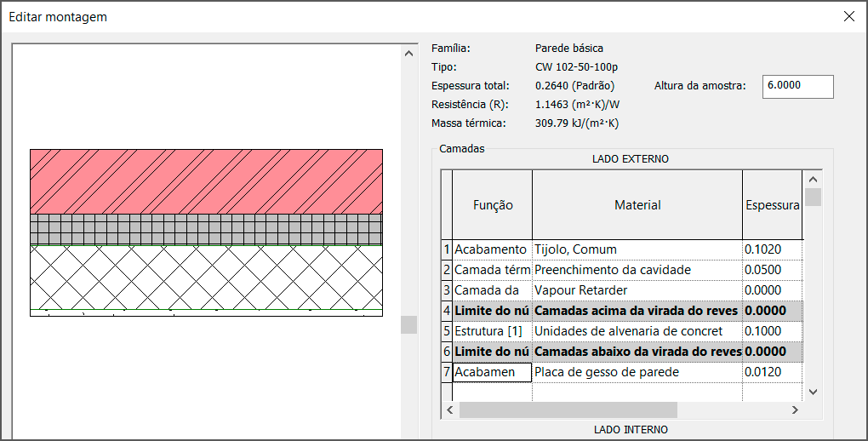The image size is (868, 441).
Task: Click thickness value 0.1020 for brick layer
Action: pos(771,249)
